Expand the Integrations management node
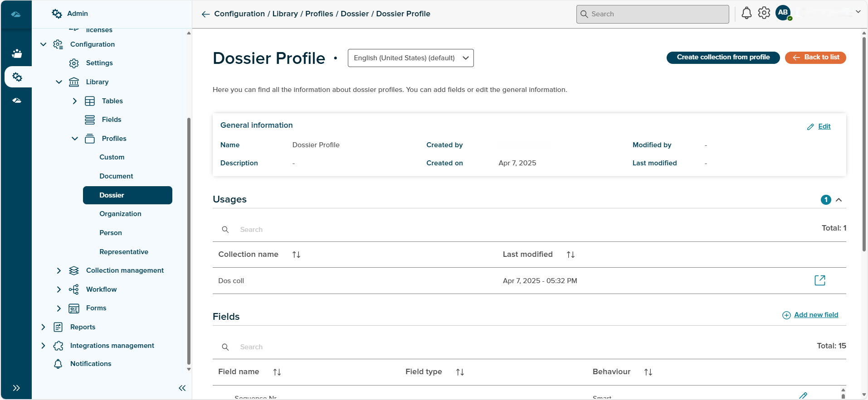The width and height of the screenshot is (868, 400). (x=44, y=346)
